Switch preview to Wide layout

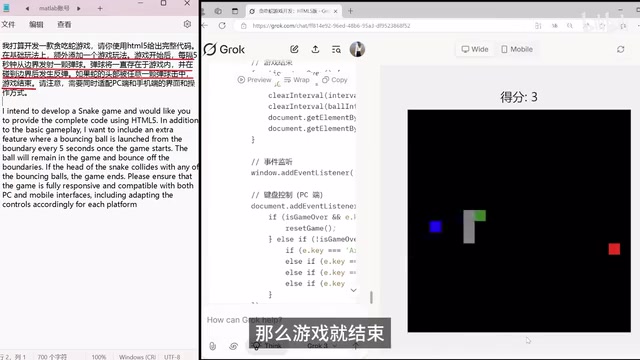coord(475,49)
